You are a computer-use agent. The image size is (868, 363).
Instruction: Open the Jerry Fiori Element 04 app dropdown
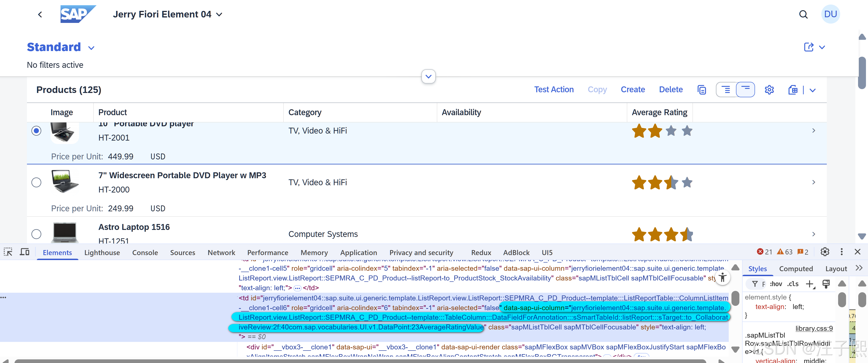point(219,15)
